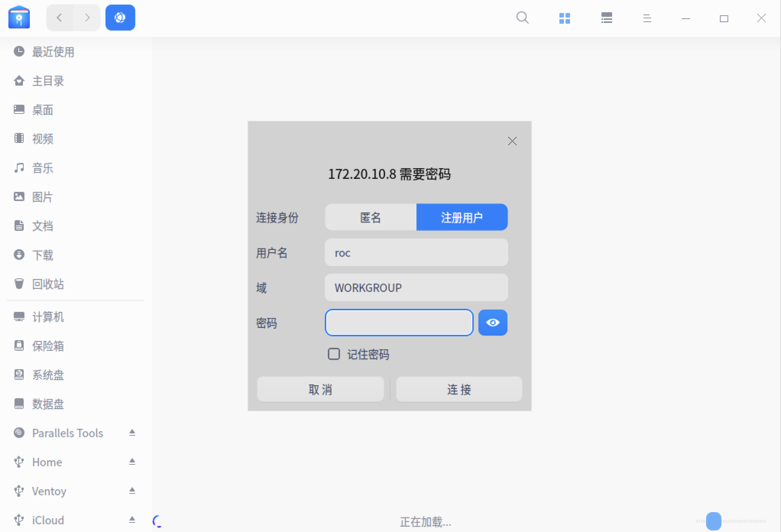This screenshot has height=532, width=781.
Task: Enable the 记住密码 (remember password) checkbox
Action: (334, 354)
